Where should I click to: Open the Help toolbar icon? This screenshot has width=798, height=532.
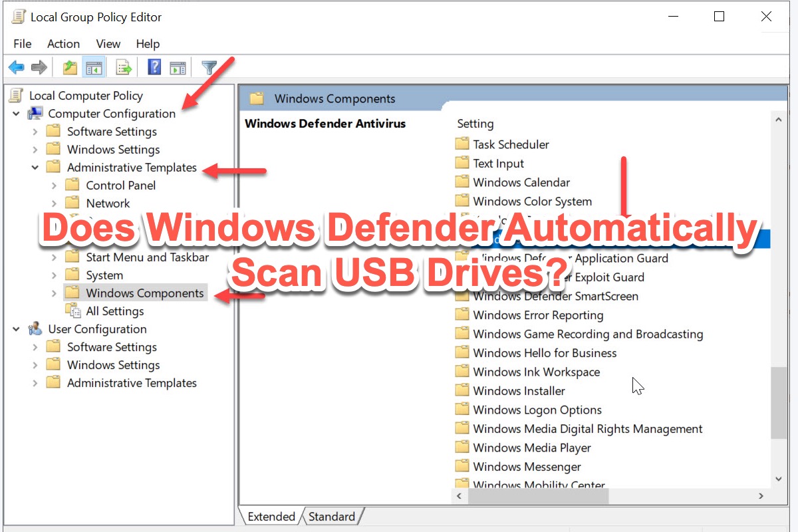click(154, 67)
